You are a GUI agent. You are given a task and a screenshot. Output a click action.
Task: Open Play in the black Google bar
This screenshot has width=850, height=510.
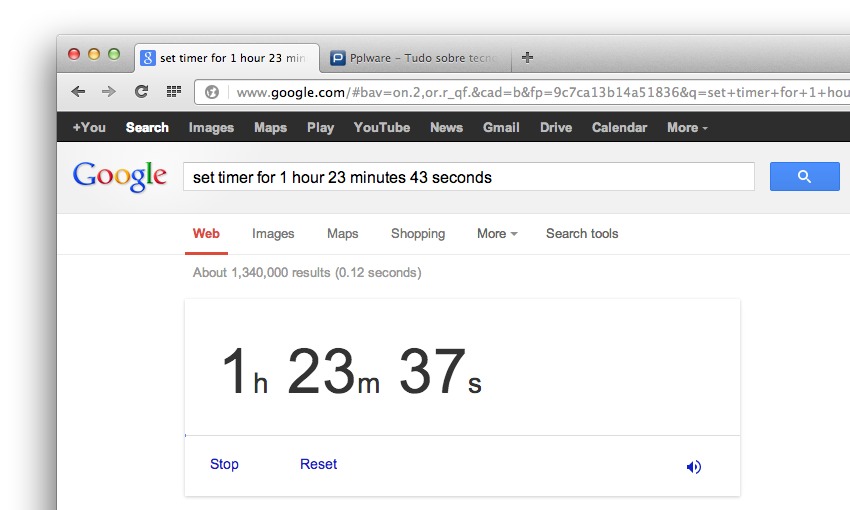coord(320,128)
